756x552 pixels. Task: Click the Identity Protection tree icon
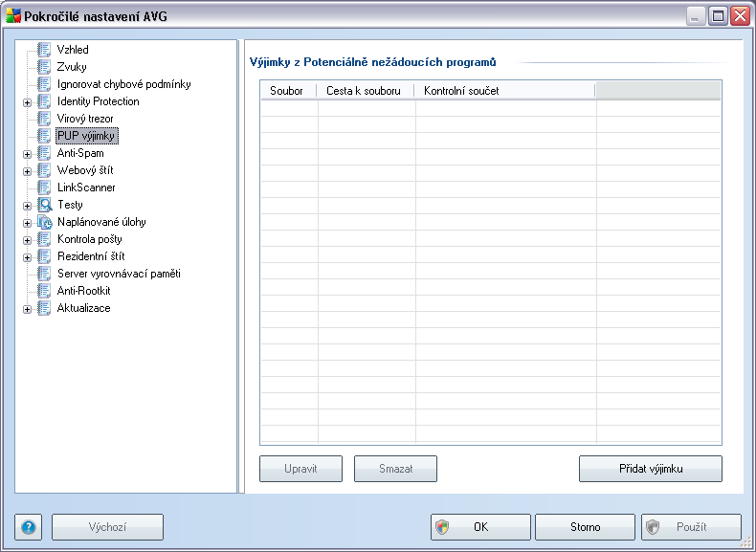[44, 101]
